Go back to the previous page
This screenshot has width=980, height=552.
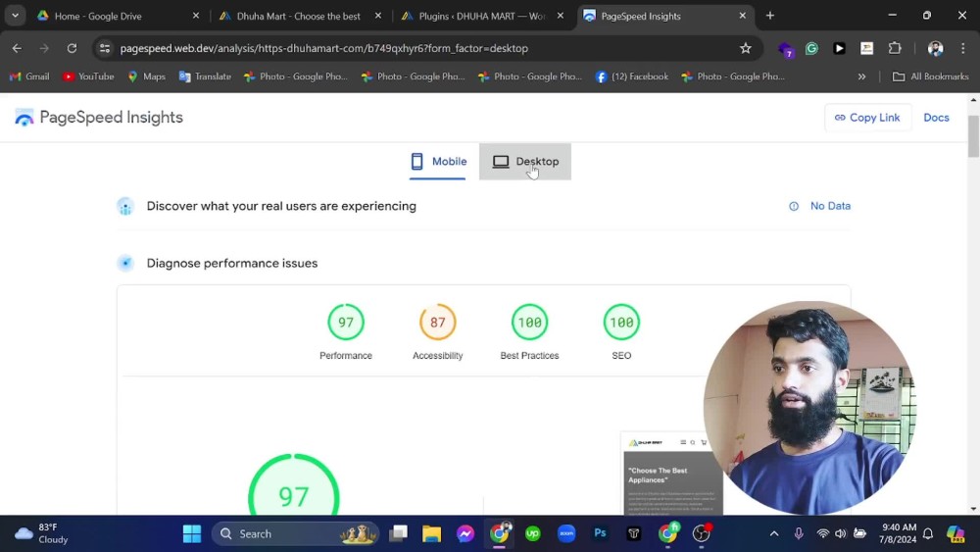pyautogui.click(x=17, y=48)
